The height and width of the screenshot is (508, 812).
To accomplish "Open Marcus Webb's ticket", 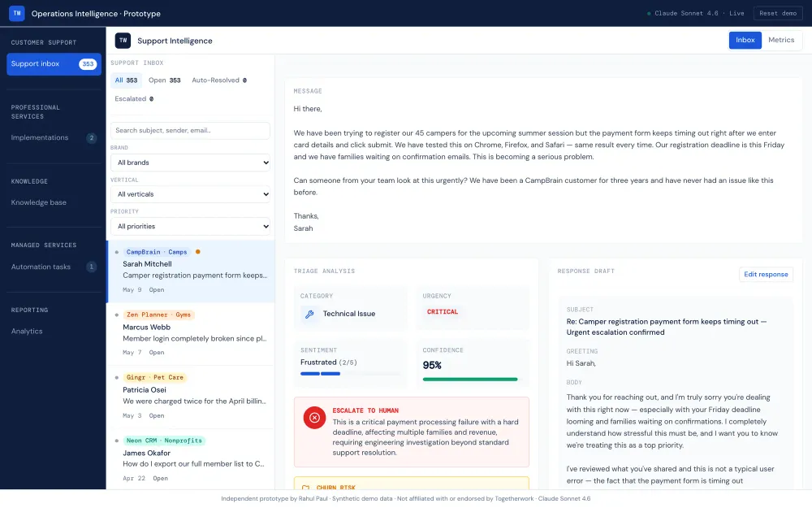I will tap(191, 334).
